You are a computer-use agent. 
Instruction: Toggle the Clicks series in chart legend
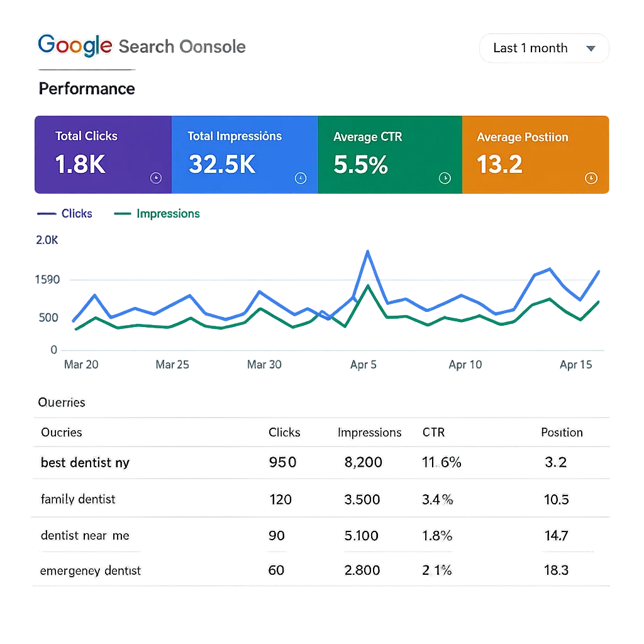click(65, 214)
